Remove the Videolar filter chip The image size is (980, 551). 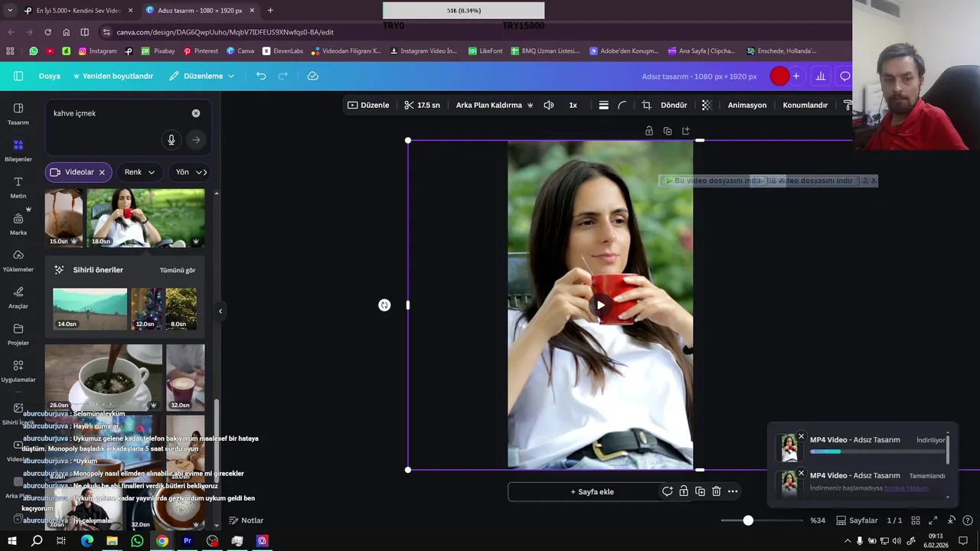[x=102, y=172]
